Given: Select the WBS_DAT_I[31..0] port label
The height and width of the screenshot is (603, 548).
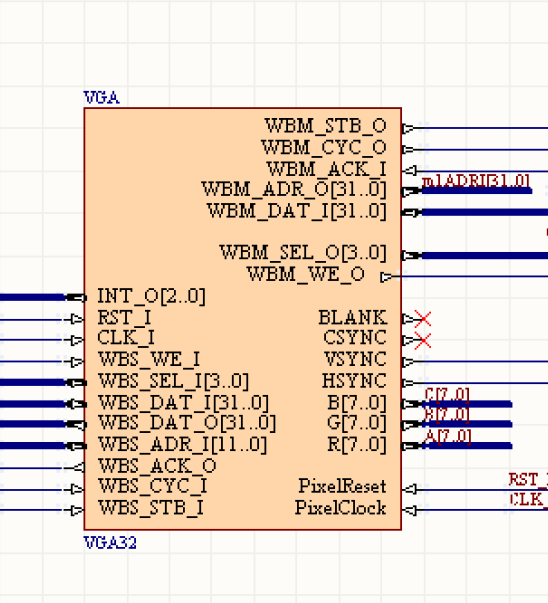Looking at the screenshot, I should pos(183,403).
